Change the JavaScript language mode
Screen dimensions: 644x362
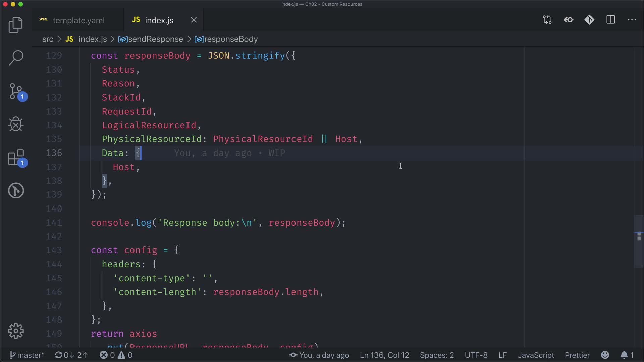(x=536, y=355)
